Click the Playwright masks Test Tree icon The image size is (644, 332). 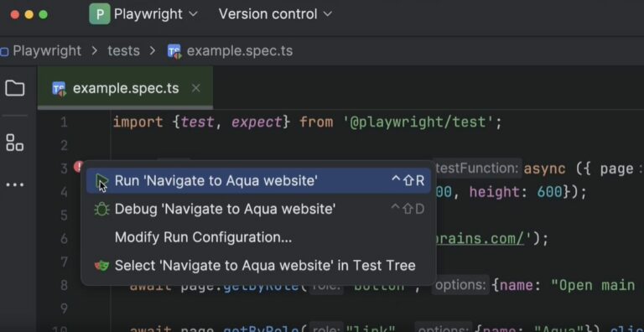click(101, 266)
